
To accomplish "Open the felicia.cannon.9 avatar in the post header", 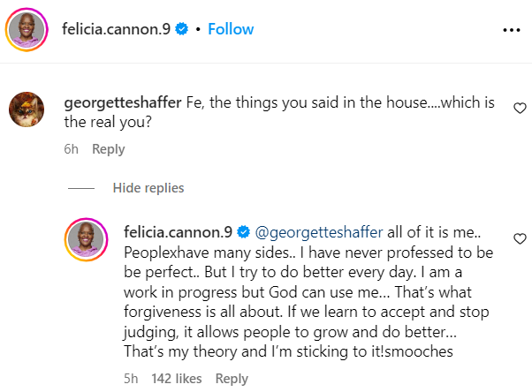I will (27, 30).
